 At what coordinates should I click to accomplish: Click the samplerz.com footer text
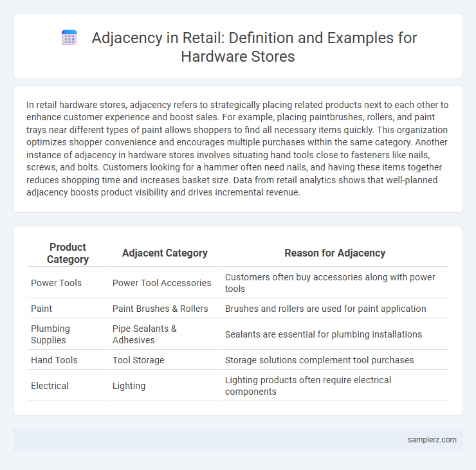click(x=432, y=439)
